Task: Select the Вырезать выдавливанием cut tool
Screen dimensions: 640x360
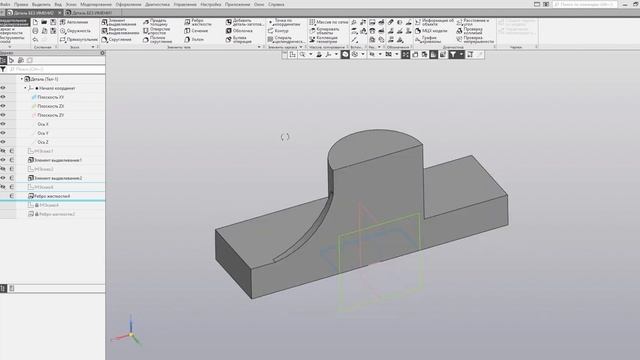Action: [x=120, y=31]
